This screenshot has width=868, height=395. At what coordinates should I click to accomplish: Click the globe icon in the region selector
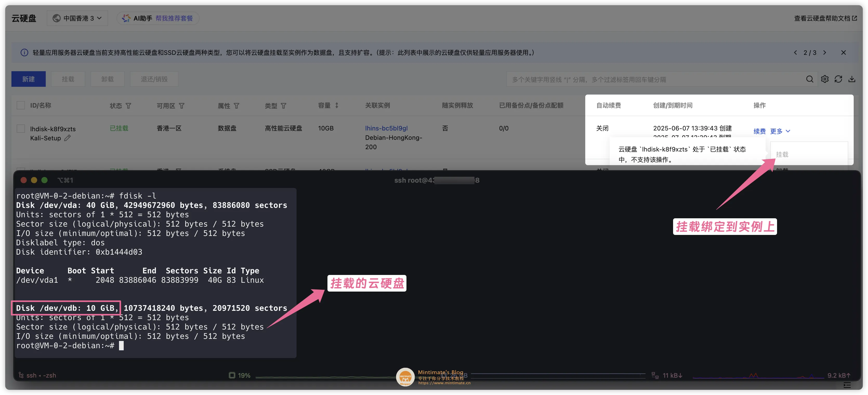(x=57, y=18)
